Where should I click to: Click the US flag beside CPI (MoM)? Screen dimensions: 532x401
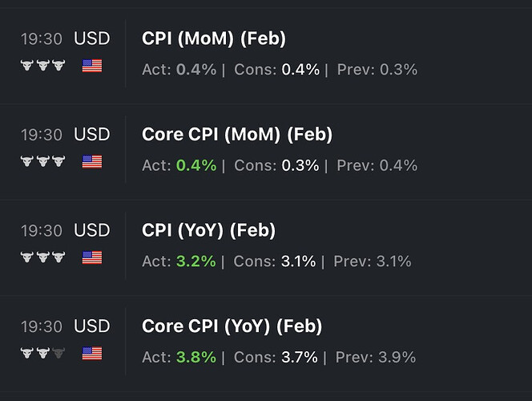click(92, 66)
